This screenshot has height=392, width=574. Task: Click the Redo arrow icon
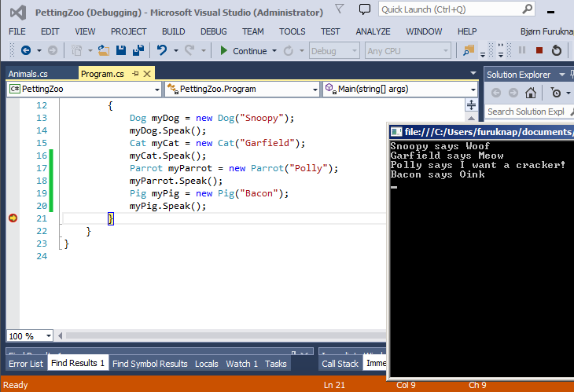pyautogui.click(x=189, y=50)
